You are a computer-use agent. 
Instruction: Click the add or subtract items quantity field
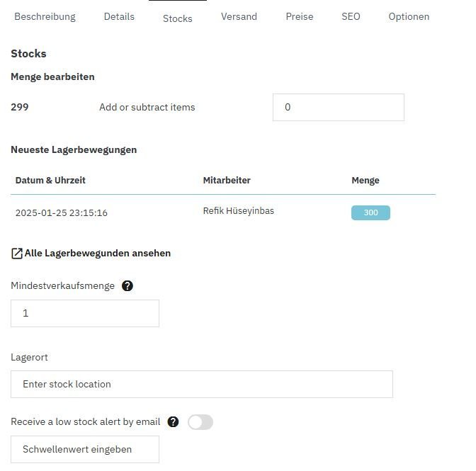(x=338, y=108)
